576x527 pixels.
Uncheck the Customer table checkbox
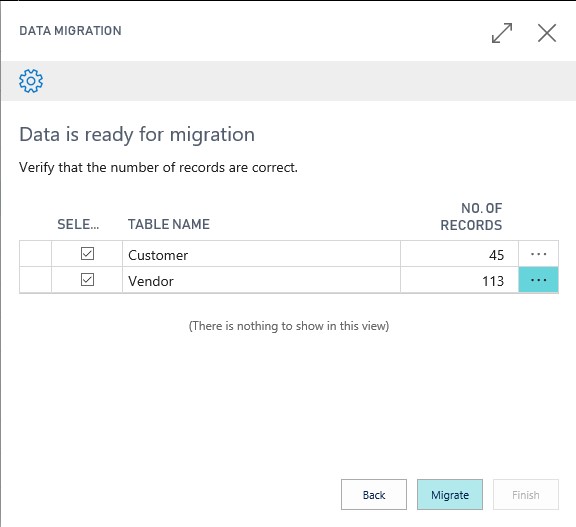(x=87, y=253)
